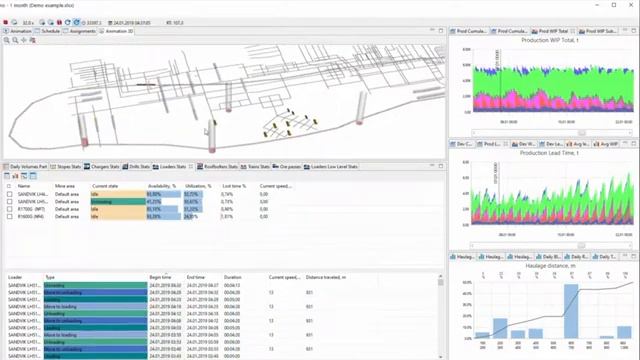Click first icon in Loaders Stats toolbar
The width and height of the screenshot is (640, 360).
point(7,176)
